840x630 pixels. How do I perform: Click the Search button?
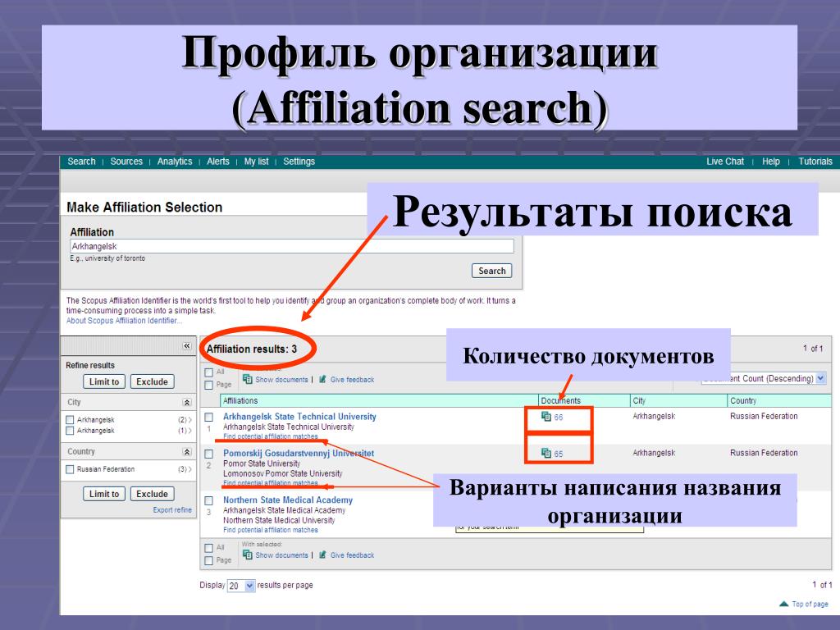pos(492,271)
